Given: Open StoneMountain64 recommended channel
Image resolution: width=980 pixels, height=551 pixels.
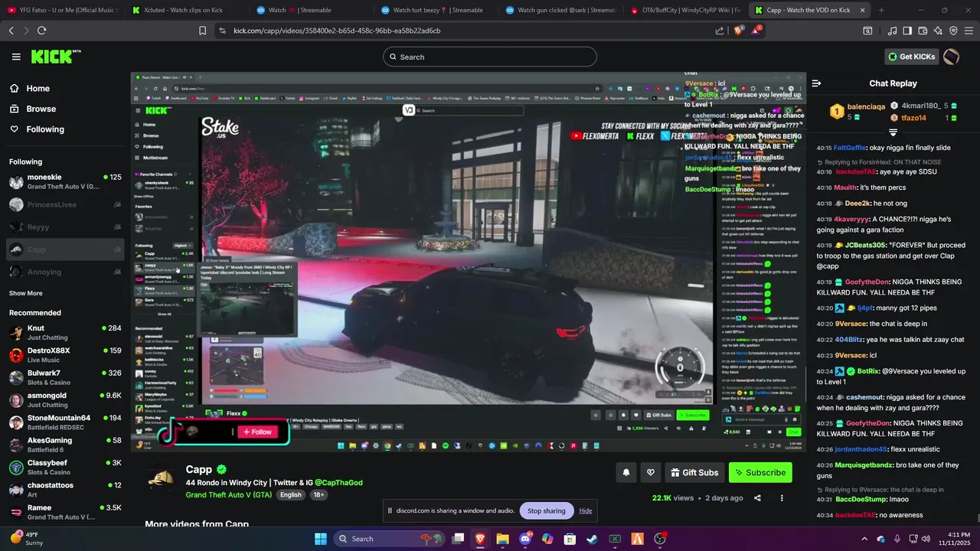Looking at the screenshot, I should click(65, 422).
